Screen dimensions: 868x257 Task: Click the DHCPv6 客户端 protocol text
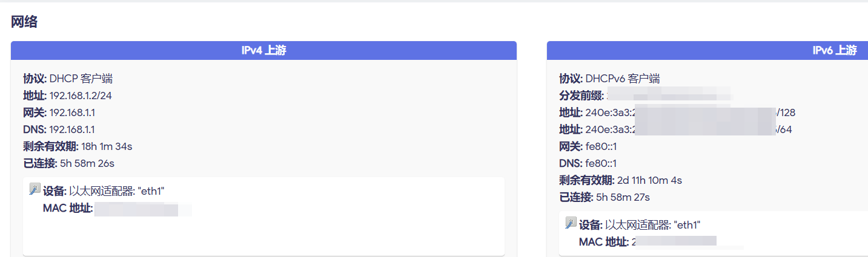622,79
